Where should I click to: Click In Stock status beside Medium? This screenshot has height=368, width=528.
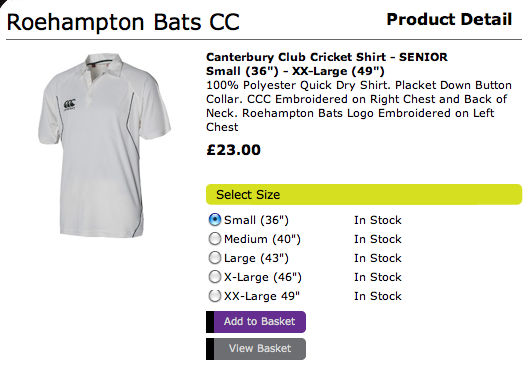378,239
